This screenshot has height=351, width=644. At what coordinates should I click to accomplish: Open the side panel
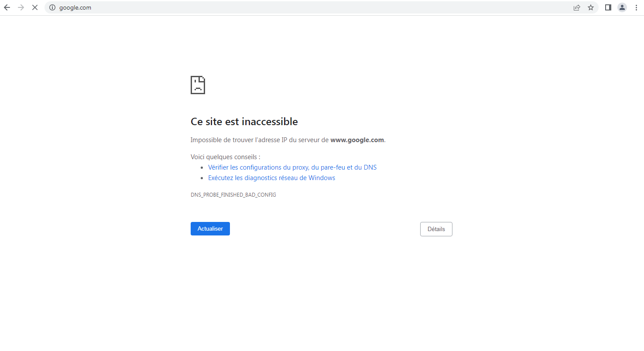pyautogui.click(x=608, y=7)
